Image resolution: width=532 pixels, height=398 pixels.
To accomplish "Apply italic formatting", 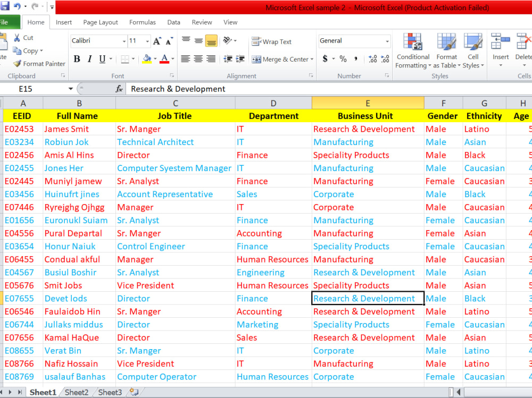I will coord(88,59).
